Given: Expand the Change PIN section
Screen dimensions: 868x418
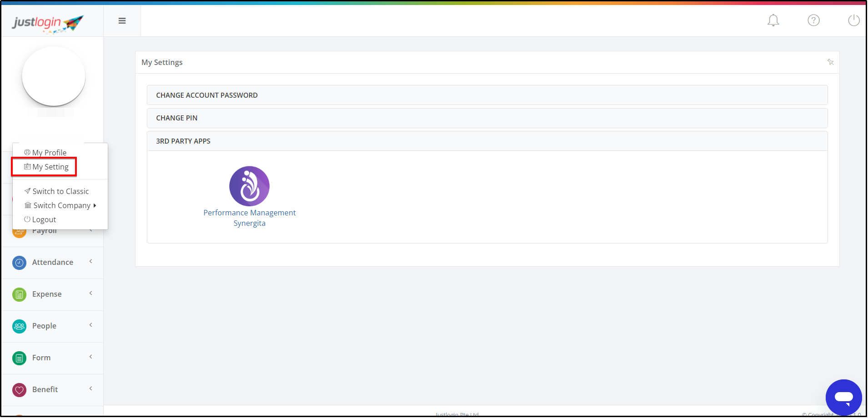Looking at the screenshot, I should [x=487, y=118].
